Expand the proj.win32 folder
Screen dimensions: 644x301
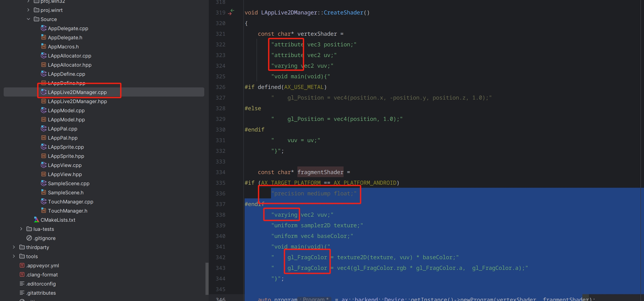pyautogui.click(x=28, y=2)
